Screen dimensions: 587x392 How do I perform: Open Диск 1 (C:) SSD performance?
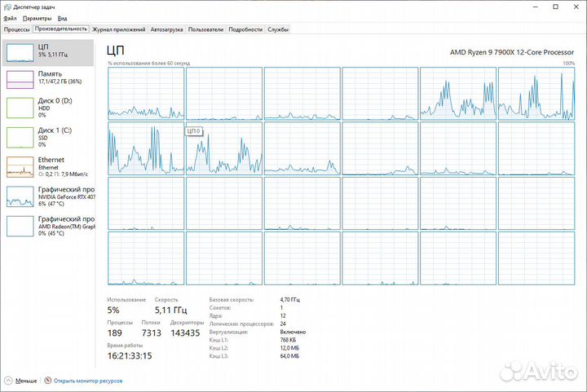click(x=48, y=137)
